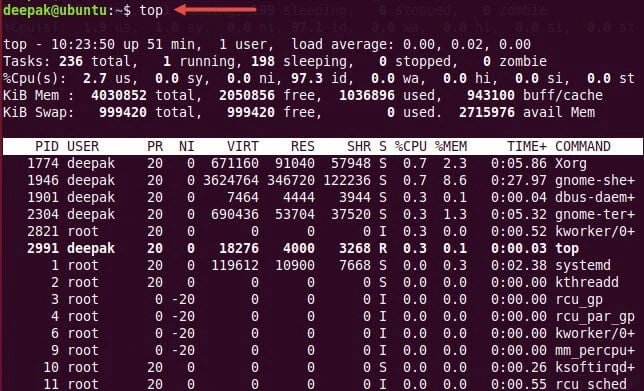The image size is (644, 391).
Task: Click the %MEM value 8.6
Action: (x=455, y=180)
